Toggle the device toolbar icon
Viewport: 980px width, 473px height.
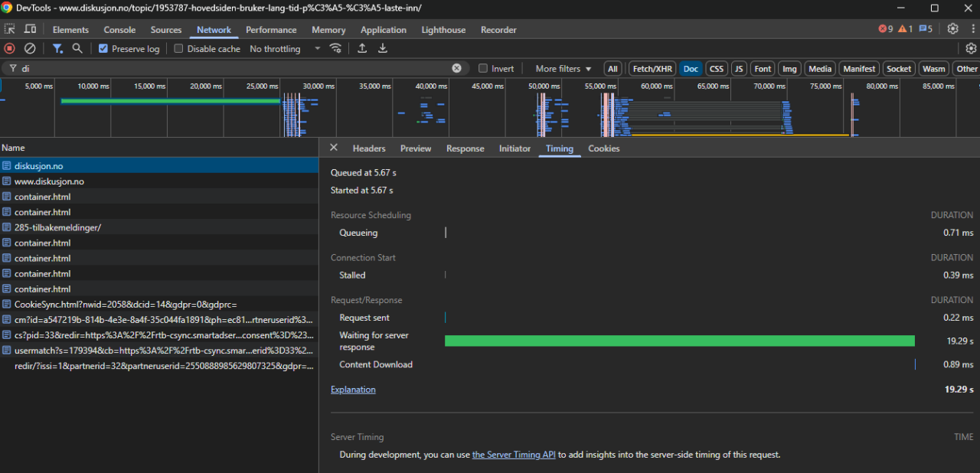click(x=30, y=29)
